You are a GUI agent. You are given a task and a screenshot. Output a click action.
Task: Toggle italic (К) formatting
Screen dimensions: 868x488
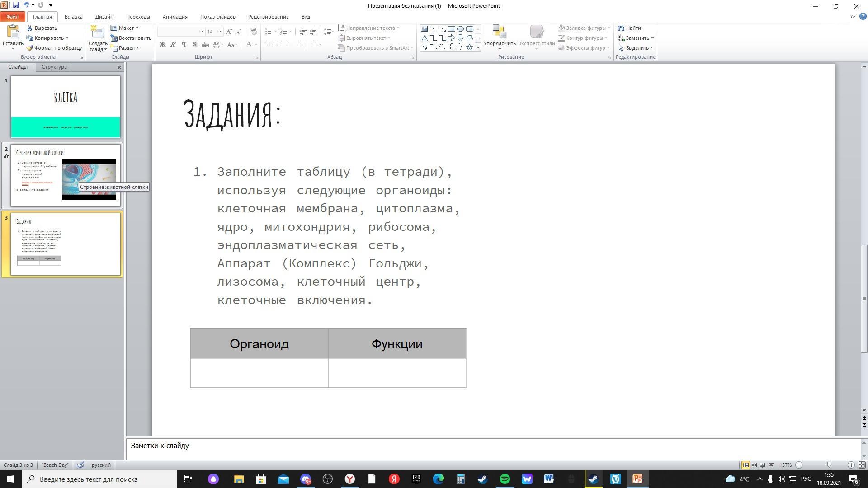tap(173, 44)
